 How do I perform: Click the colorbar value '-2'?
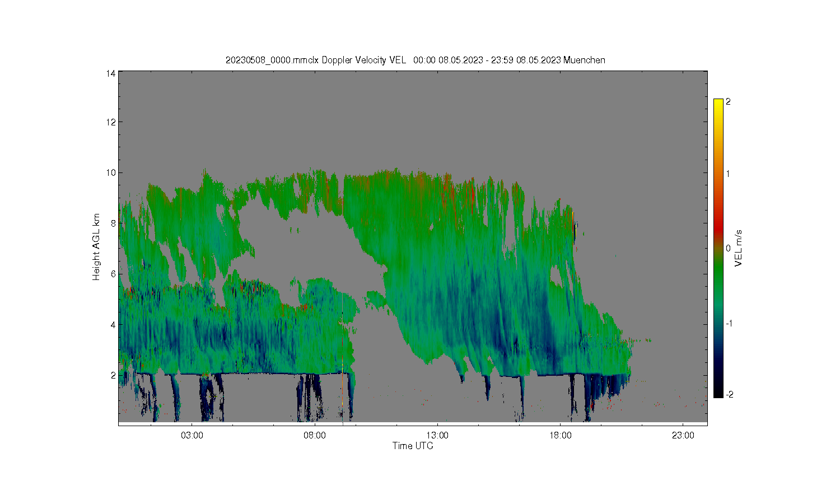pyautogui.click(x=729, y=394)
